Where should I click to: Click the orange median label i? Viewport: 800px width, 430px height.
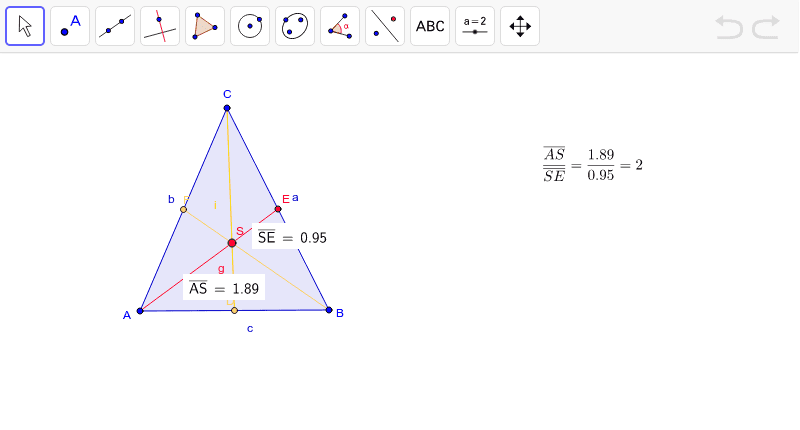pos(215,205)
